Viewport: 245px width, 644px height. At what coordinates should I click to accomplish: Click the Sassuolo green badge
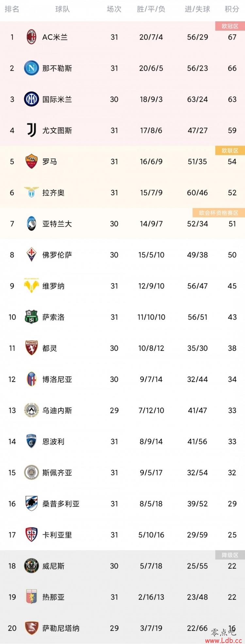[x=31, y=317]
